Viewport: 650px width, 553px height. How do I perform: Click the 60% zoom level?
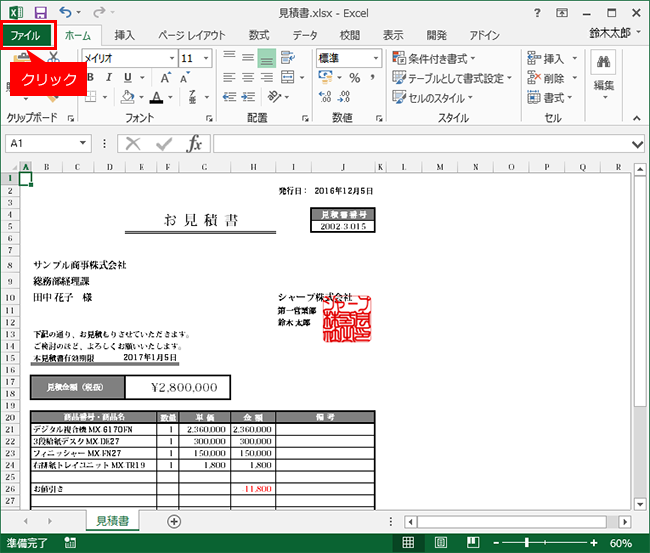coord(621,543)
